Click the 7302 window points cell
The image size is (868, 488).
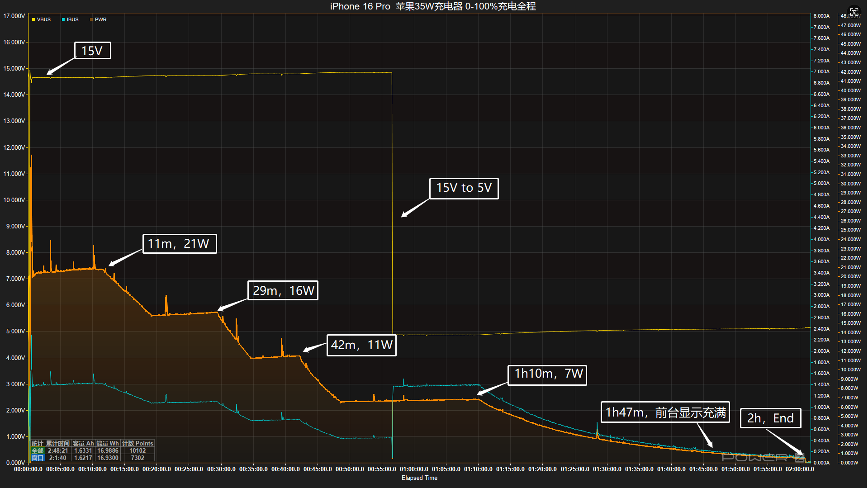tap(138, 458)
